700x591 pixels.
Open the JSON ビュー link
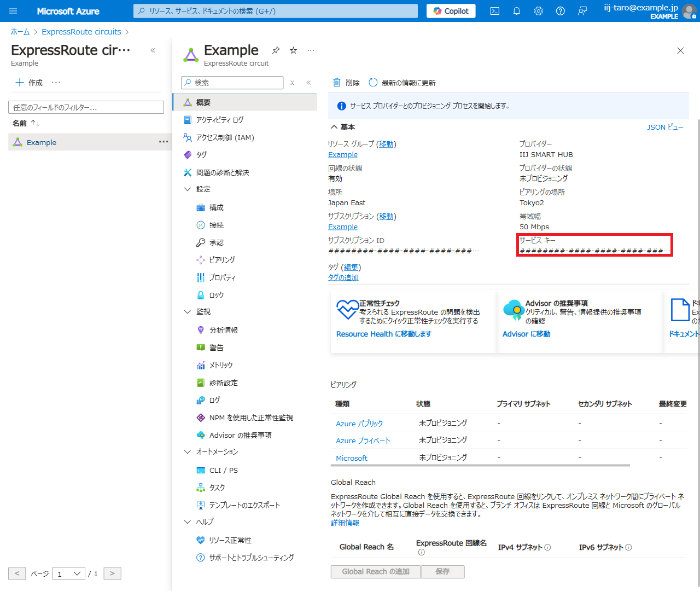pyautogui.click(x=665, y=127)
